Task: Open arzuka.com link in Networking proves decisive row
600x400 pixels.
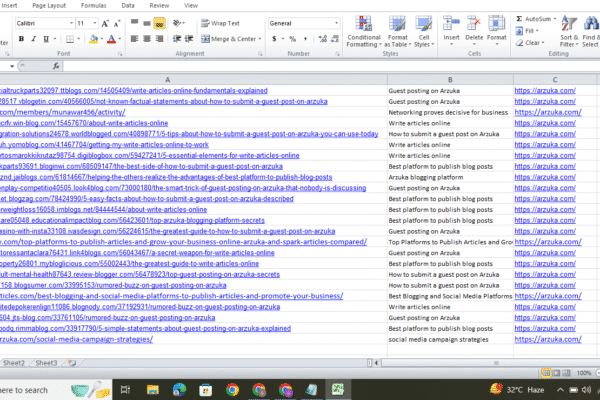Action: click(548, 112)
